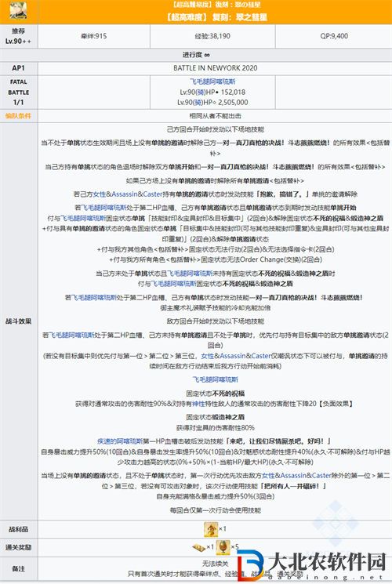This screenshot has width=392, height=584.
Task: Click 固定状态不死的祝福 heading
Action: (215, 394)
